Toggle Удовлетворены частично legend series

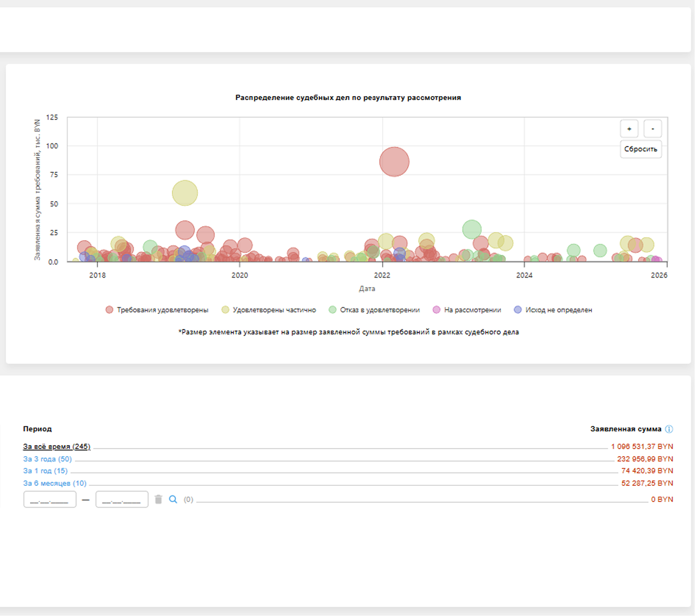[269, 310]
